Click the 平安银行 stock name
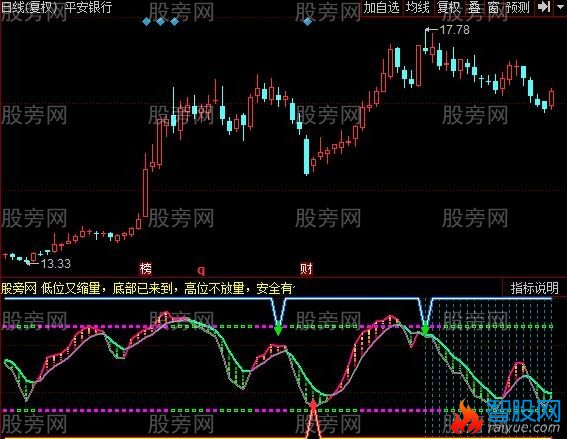Viewport: 567px width, 439px height. [89, 7]
